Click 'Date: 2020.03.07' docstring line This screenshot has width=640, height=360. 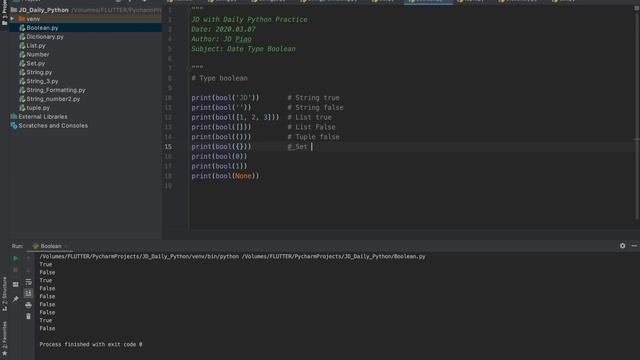[223, 29]
